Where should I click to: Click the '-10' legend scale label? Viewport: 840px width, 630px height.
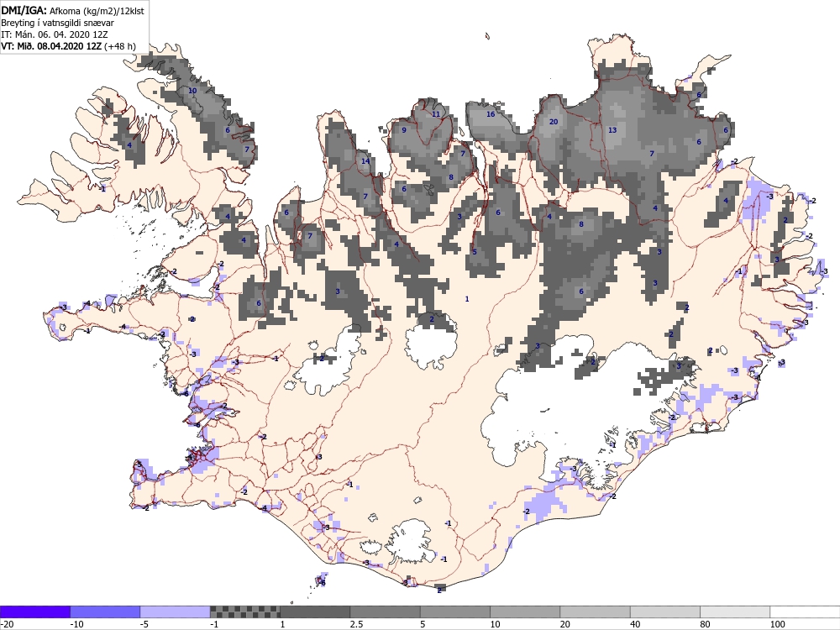(x=76, y=624)
